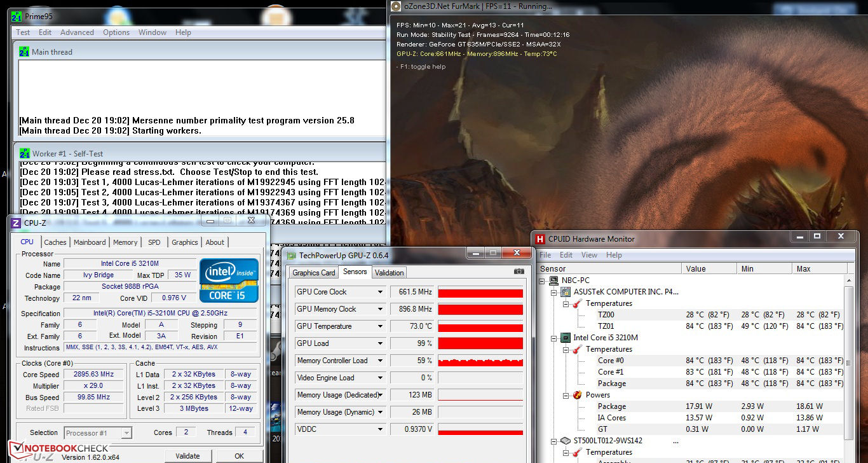Screen dimensions: 868x463
Task: Switch to the Graphics Card tab in GPU-Z
Action: (313, 273)
